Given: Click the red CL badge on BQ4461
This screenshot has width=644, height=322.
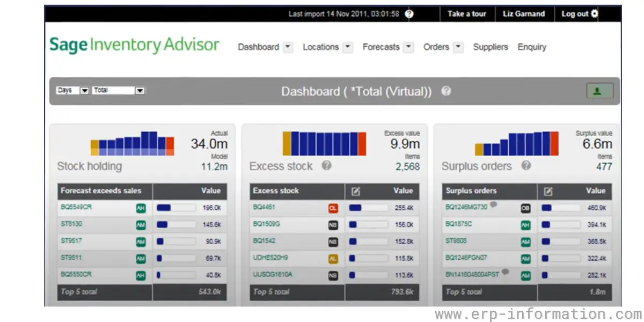Looking at the screenshot, I should [x=333, y=208].
